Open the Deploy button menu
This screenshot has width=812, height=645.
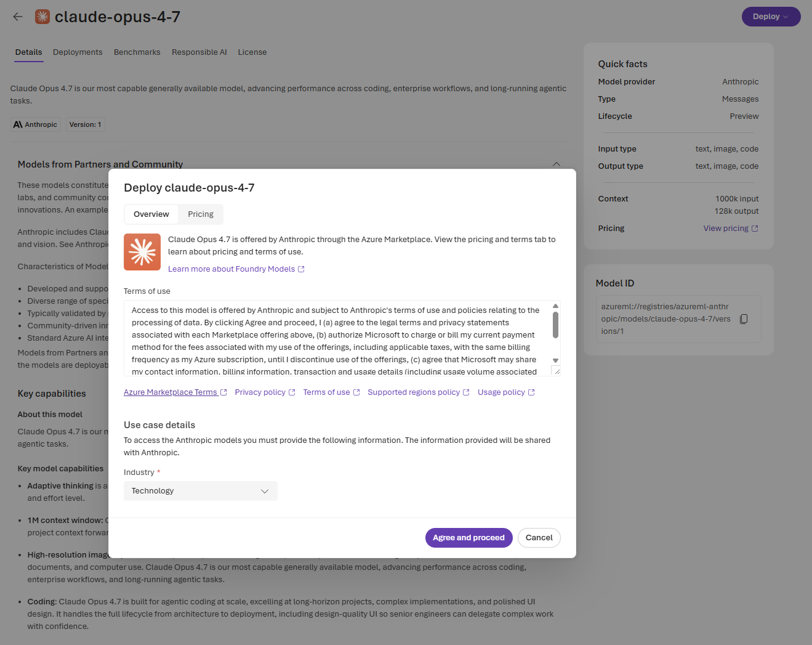click(x=771, y=17)
